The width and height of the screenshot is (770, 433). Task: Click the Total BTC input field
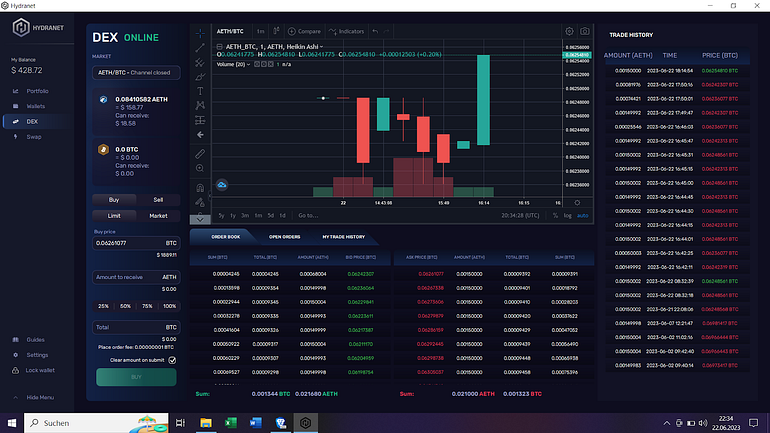(136, 327)
